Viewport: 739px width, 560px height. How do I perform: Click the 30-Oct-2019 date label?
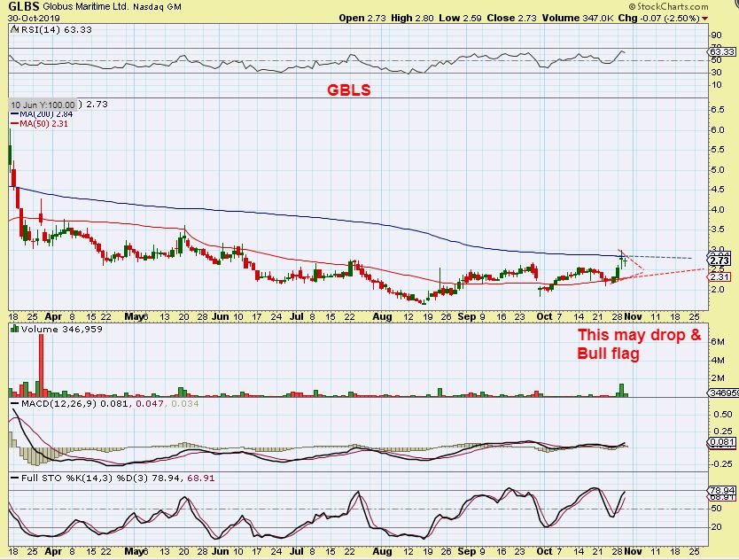tap(34, 19)
